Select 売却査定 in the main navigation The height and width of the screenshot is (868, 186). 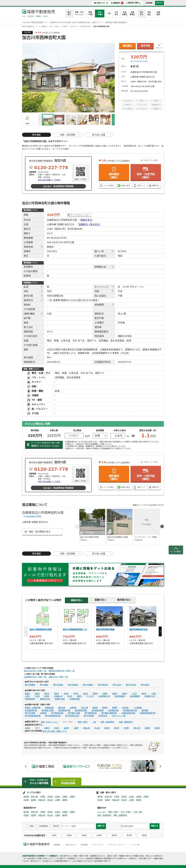(x=149, y=13)
